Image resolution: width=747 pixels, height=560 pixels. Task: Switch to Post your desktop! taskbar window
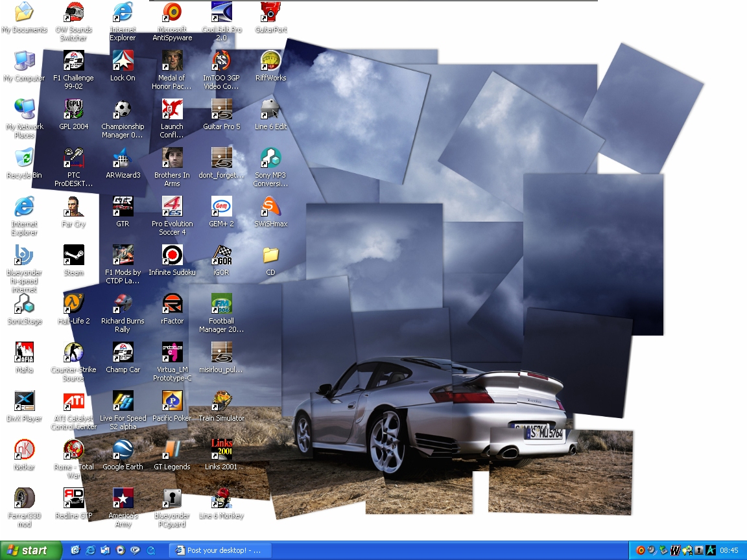tap(220, 550)
